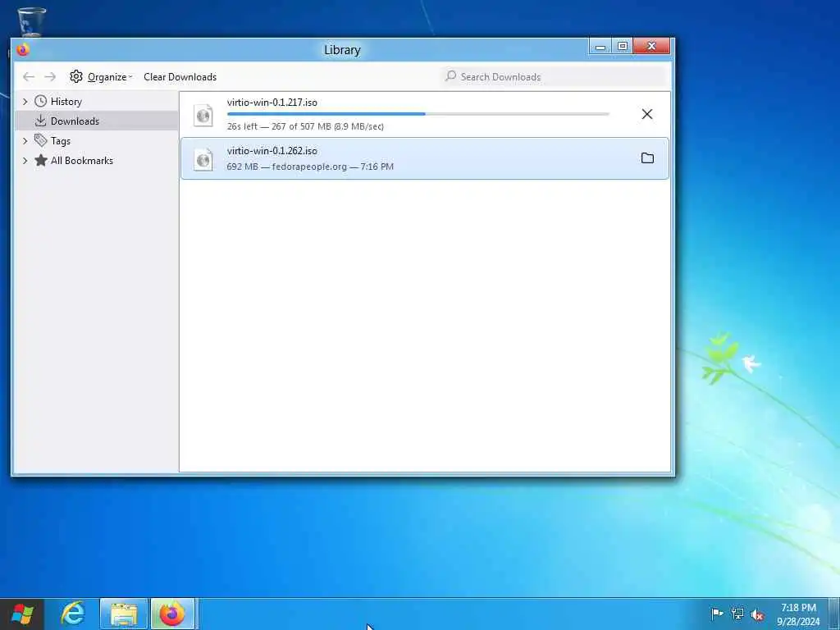Viewport: 840px width, 630px height.
Task: Click the download progress bar of virtio-win-0.1.217.iso
Action: (x=418, y=114)
